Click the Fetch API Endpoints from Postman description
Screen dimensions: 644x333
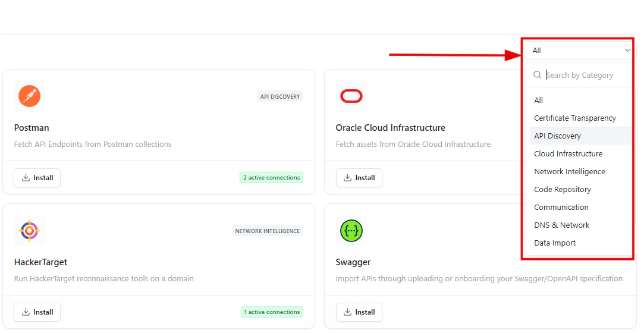(93, 144)
